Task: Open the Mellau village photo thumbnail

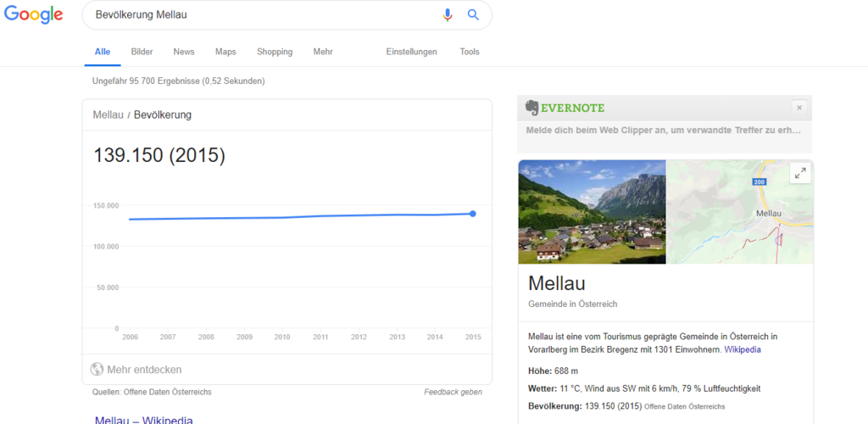Action: pos(592,212)
